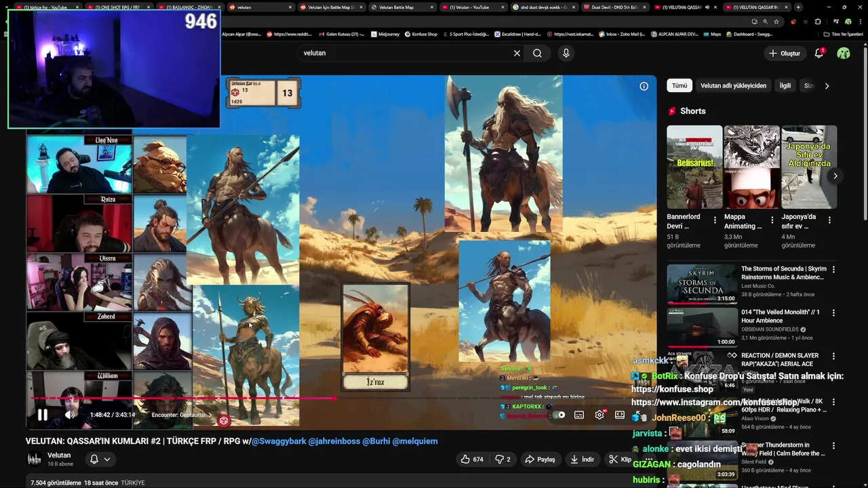Pause the YouTube video
868x488 pixels.
click(42, 415)
